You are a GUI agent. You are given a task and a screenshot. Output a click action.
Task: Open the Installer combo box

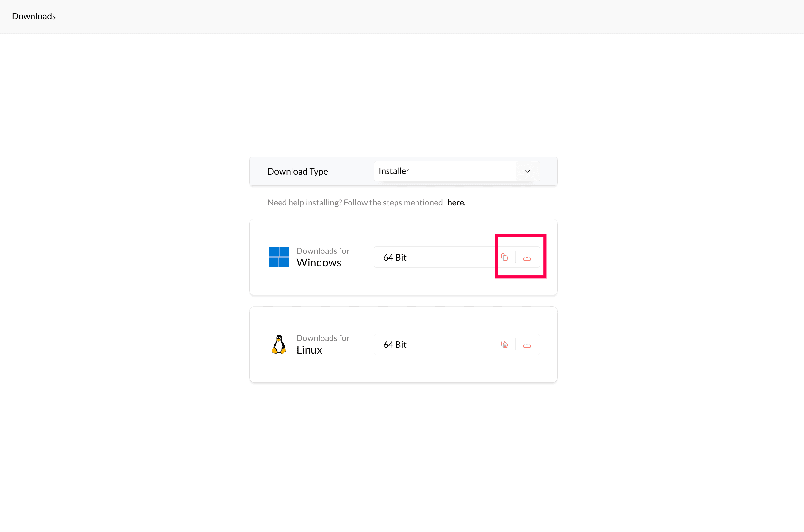point(445,171)
